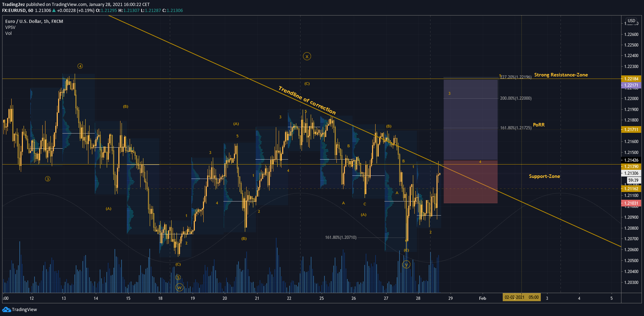Select the purple profit target zone box
The image size is (644, 316).
click(471, 120)
